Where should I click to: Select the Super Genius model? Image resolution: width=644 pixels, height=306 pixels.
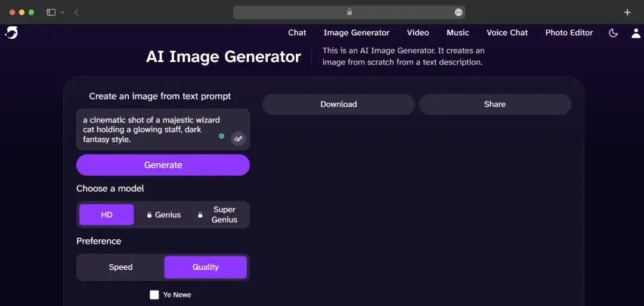[218, 214]
